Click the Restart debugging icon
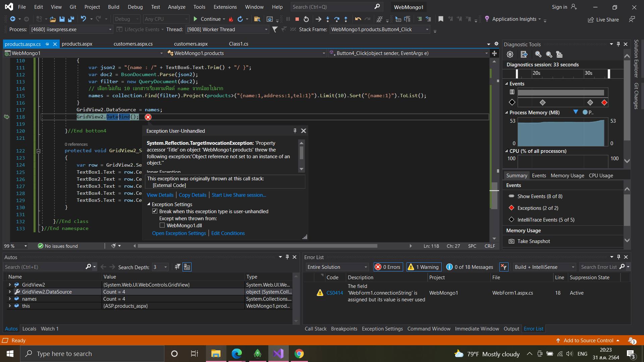644x362 pixels. coord(306,19)
